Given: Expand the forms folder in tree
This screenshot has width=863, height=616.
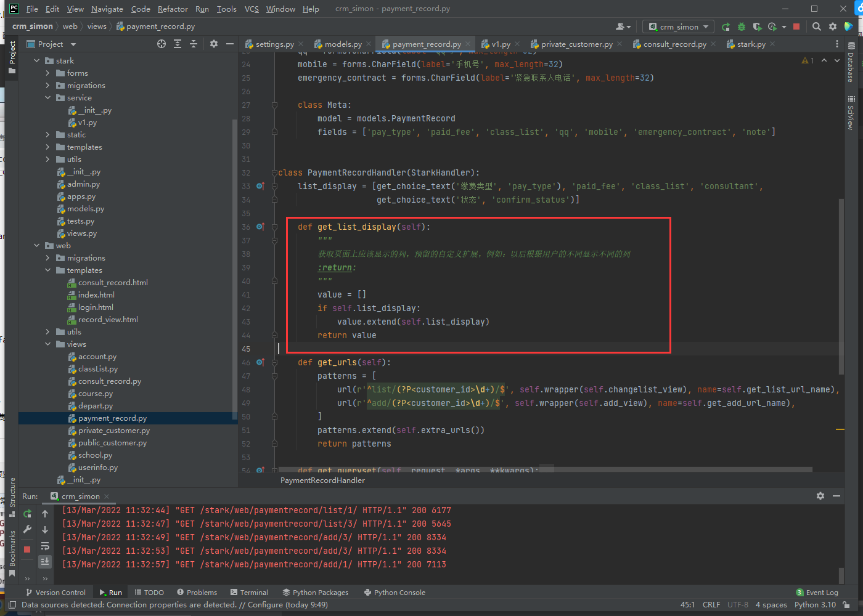Looking at the screenshot, I should pyautogui.click(x=48, y=73).
